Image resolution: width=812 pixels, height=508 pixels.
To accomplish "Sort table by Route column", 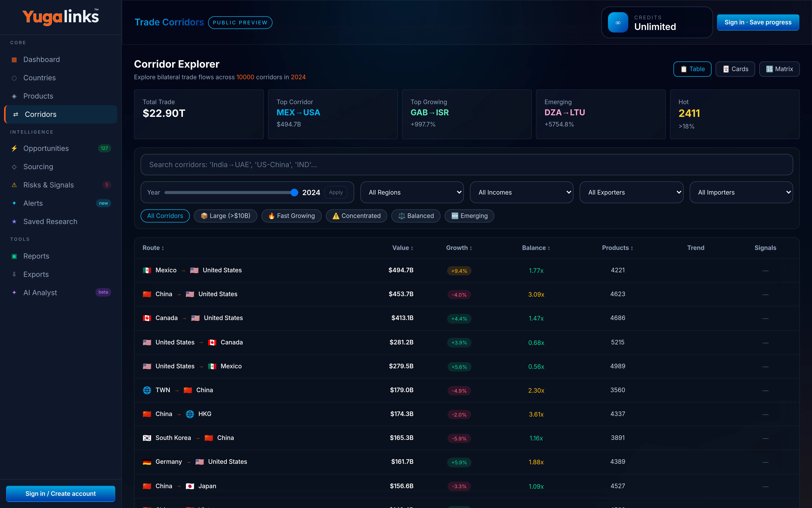I will coord(153,248).
